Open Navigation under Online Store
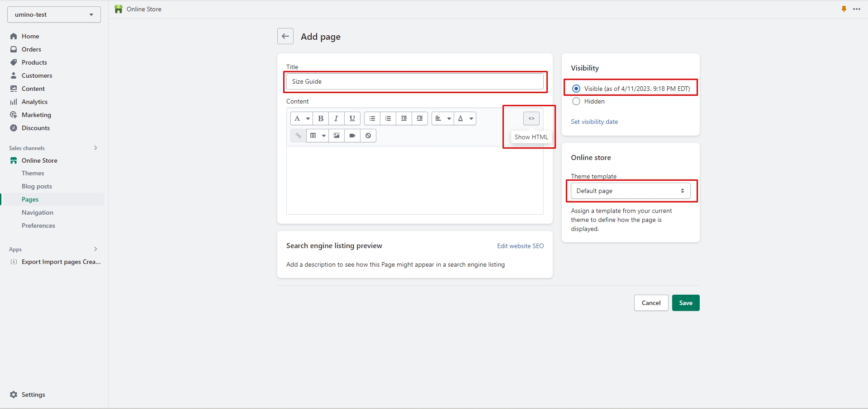Image resolution: width=868 pixels, height=409 pixels. 38,212
